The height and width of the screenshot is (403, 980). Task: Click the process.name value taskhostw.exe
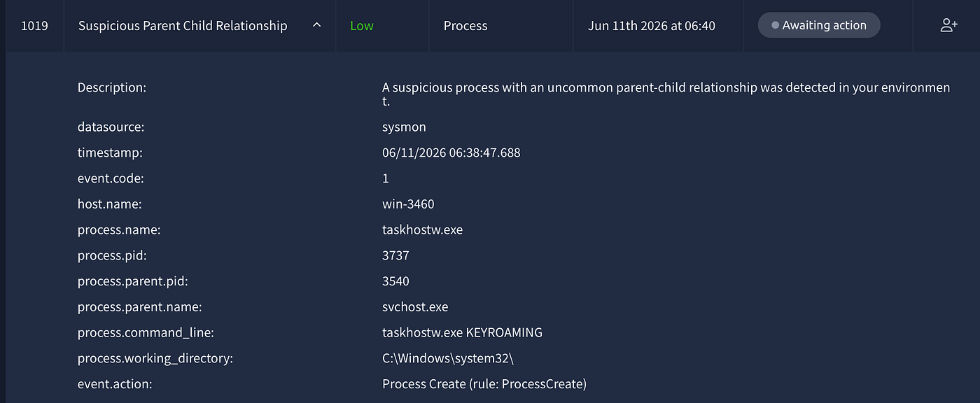click(422, 230)
